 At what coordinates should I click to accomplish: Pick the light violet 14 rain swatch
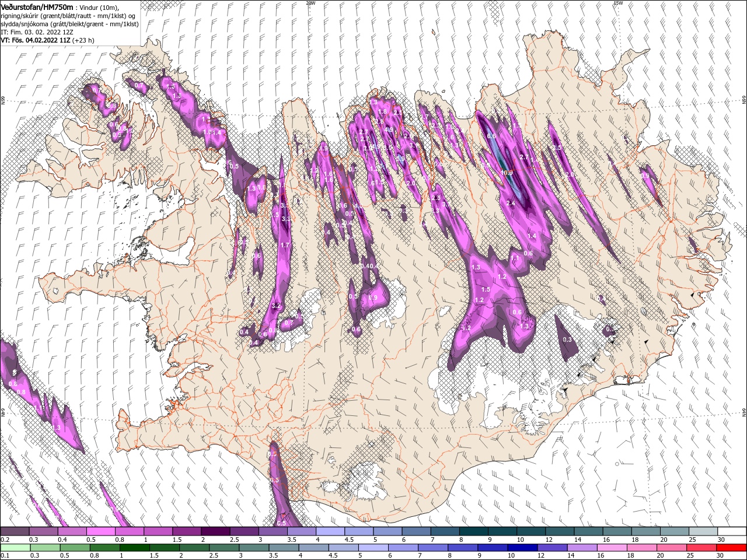pos(582,548)
